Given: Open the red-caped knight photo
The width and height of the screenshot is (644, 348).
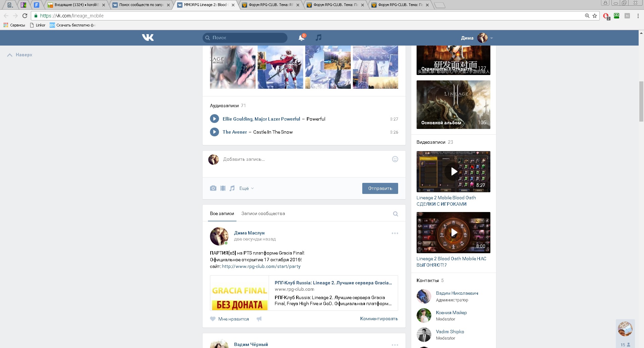Looking at the screenshot, I should (280, 67).
